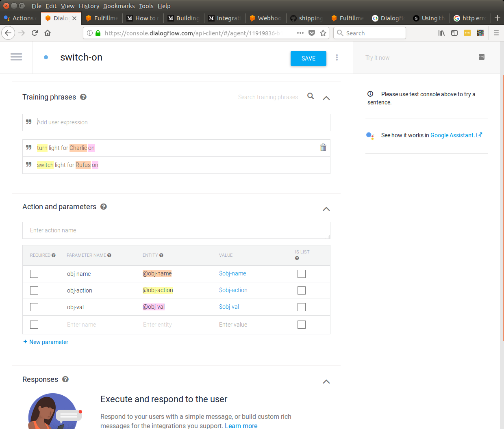Collapse the Training phrases section
Viewport: 504px width, 429px height.
[326, 97]
